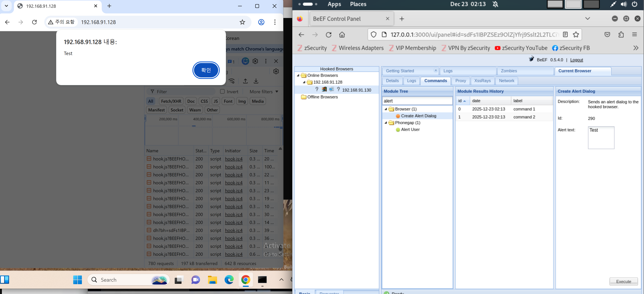Collapse the Phonegap (1) module folder

point(386,123)
